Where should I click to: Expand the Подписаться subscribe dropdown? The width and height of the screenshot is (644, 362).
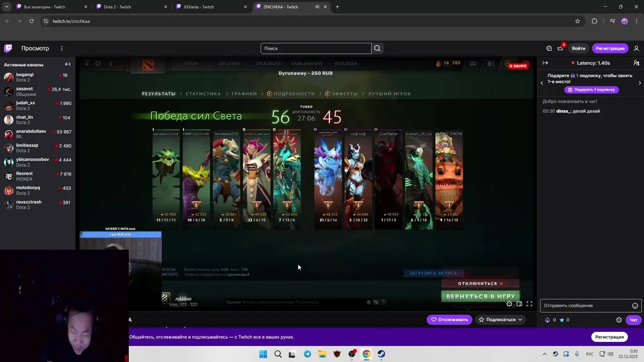tap(520, 320)
